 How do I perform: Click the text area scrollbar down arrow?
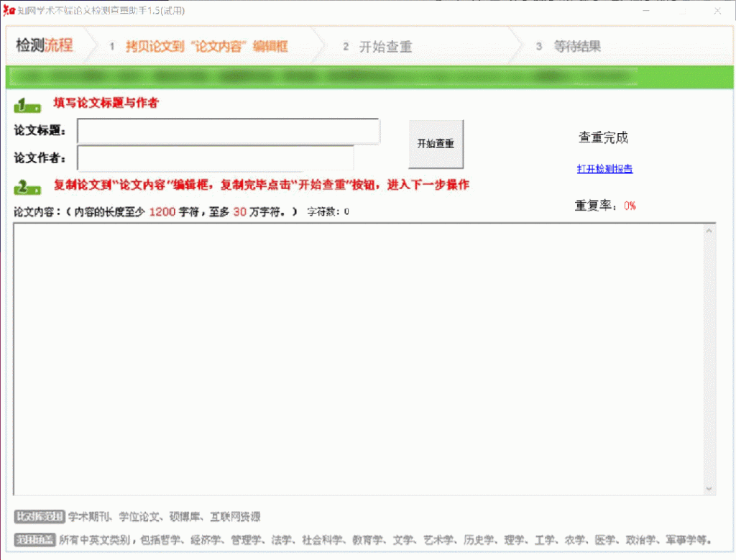tap(709, 489)
